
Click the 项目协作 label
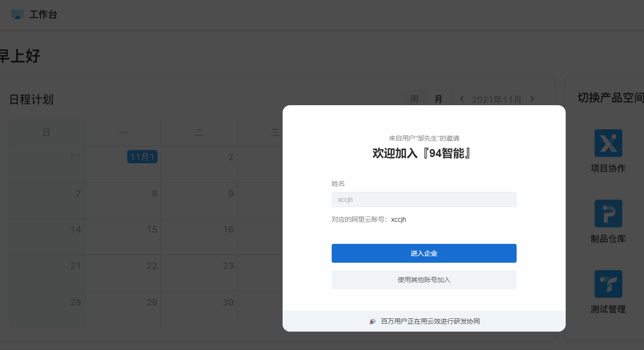point(608,168)
